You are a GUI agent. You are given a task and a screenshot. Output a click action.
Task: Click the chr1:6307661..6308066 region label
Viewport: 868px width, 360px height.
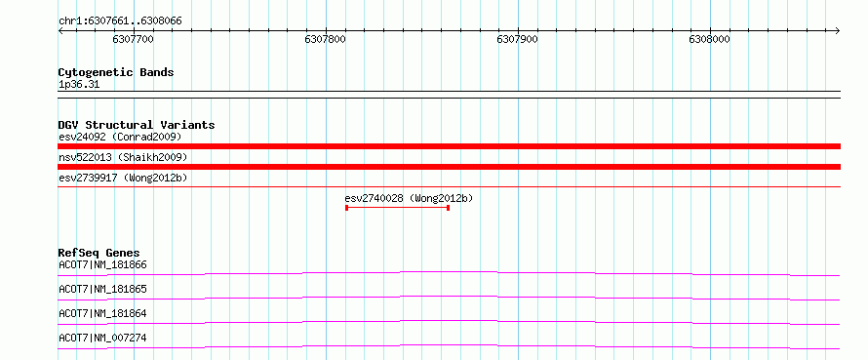(x=120, y=21)
